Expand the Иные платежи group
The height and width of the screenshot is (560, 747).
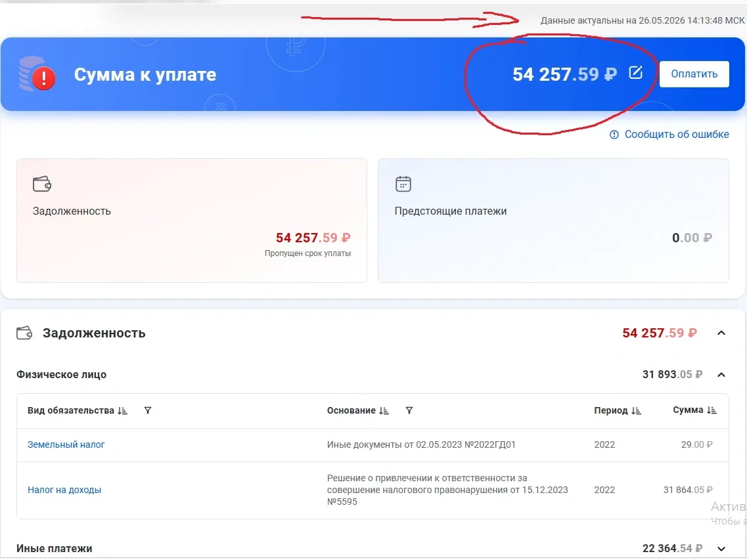pos(721,549)
